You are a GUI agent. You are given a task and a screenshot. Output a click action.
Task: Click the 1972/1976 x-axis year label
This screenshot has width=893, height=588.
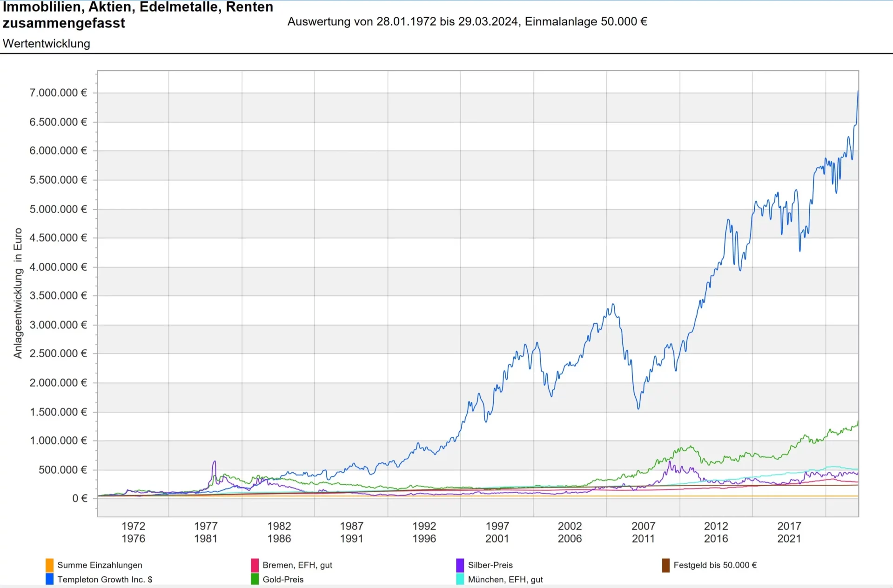133,532
